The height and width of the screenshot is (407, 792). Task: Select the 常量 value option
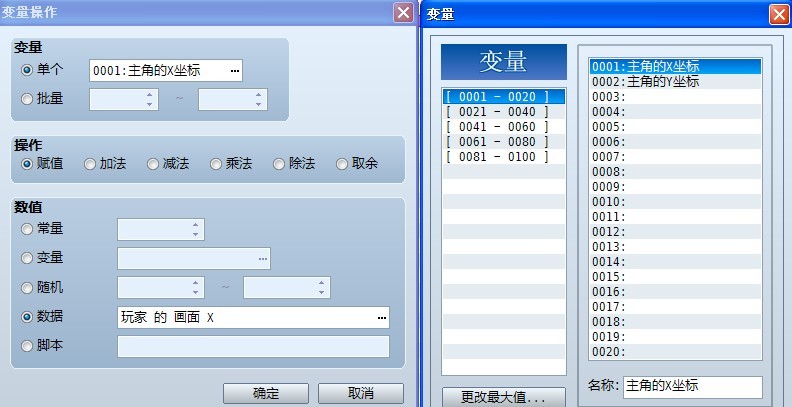[27, 229]
